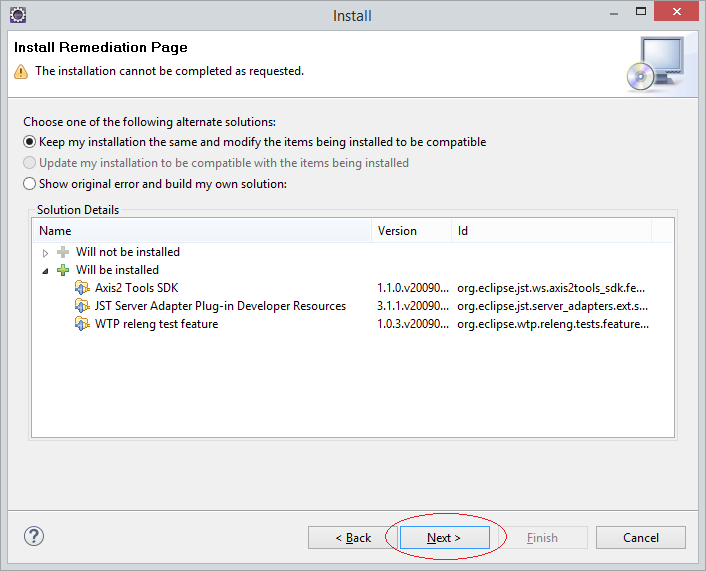
Task: Click the WTP releng test feature icon
Action: [x=82, y=324]
